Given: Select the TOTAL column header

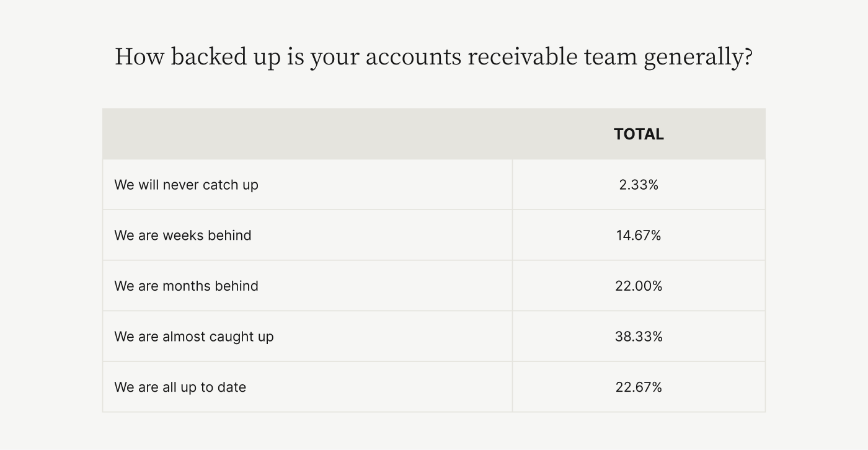Looking at the screenshot, I should point(639,134).
